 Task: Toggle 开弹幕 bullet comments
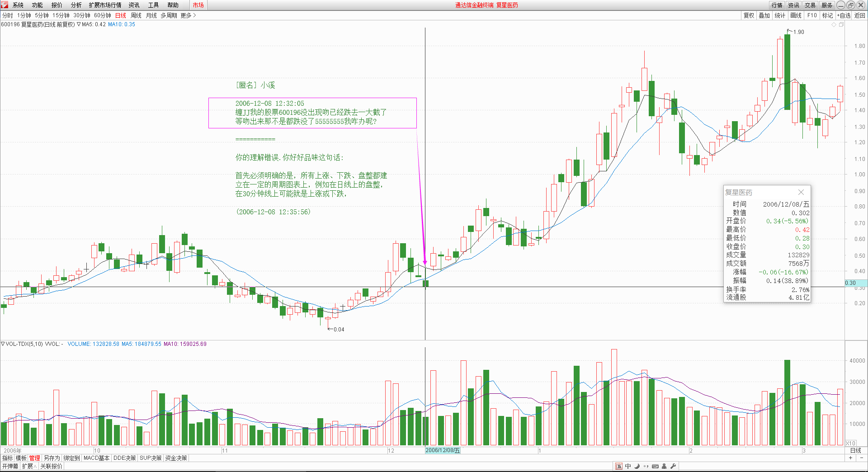click(10, 466)
